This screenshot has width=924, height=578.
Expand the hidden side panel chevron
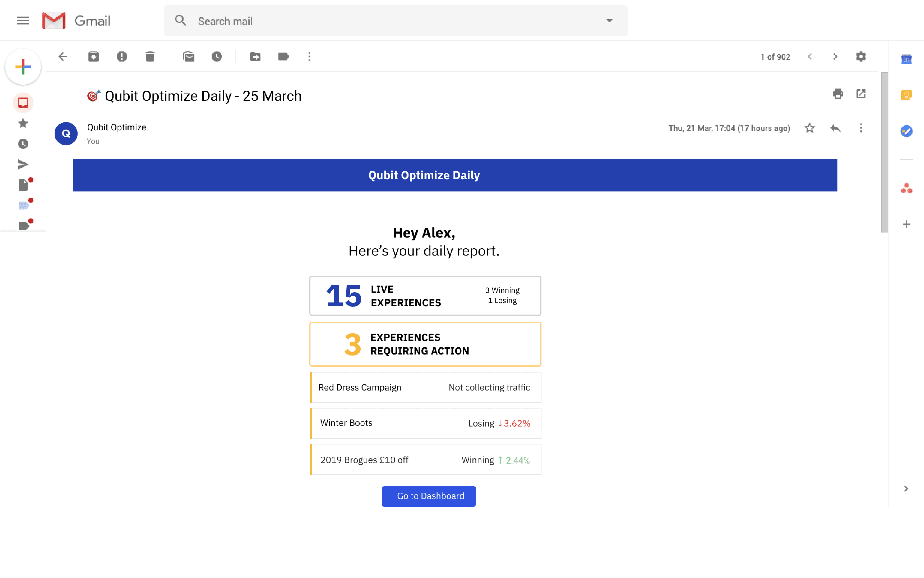(x=906, y=489)
